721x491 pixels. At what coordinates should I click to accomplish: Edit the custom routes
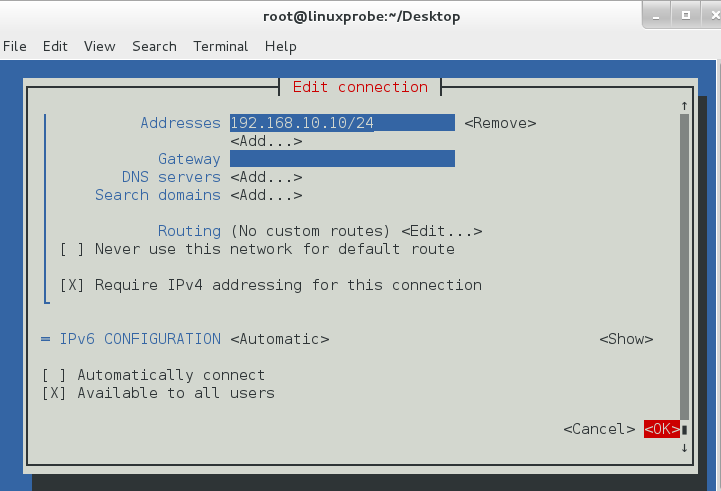pos(442,231)
